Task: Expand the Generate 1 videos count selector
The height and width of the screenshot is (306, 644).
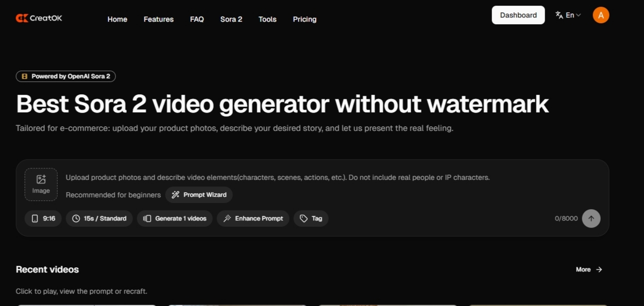Action: (175, 218)
